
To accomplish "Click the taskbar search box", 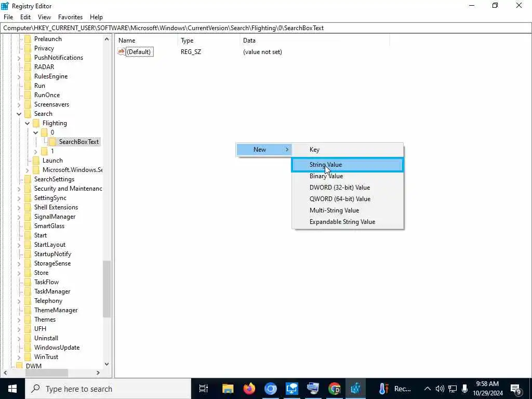I will point(108,389).
